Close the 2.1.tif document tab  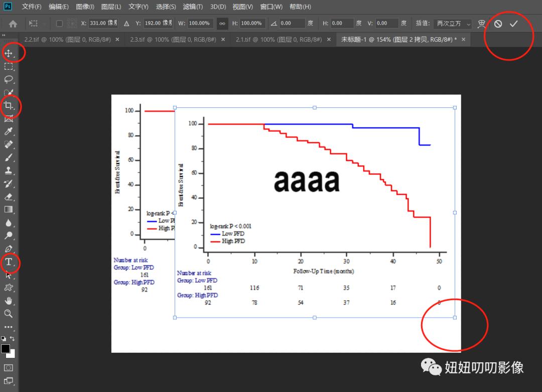tap(329, 39)
